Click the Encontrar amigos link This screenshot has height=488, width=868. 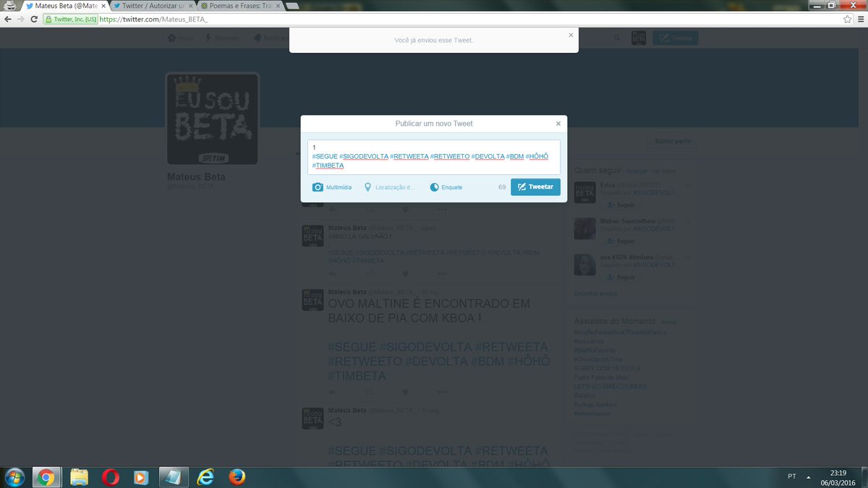pos(596,294)
